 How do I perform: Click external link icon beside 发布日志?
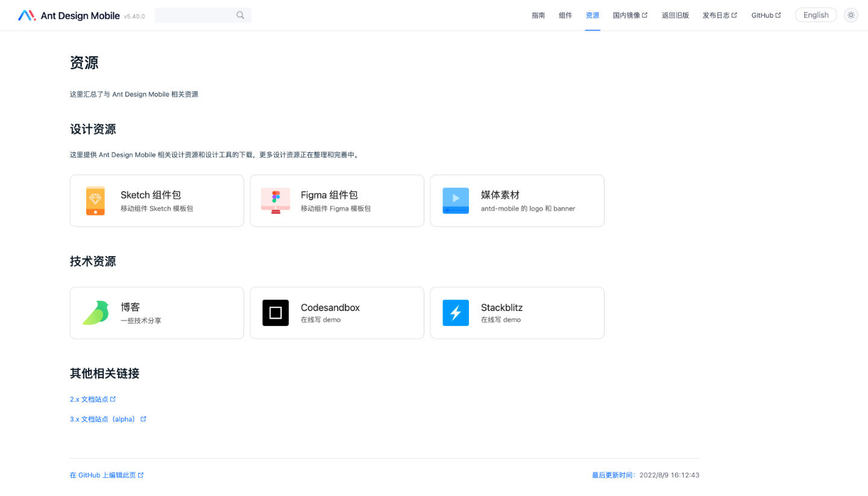click(x=734, y=15)
